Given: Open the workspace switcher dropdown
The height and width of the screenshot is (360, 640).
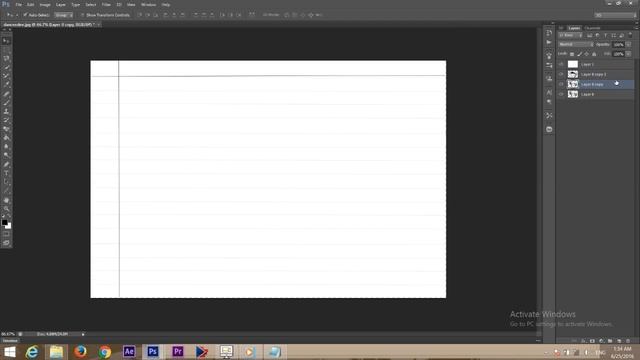Looking at the screenshot, I should click(x=615, y=15).
